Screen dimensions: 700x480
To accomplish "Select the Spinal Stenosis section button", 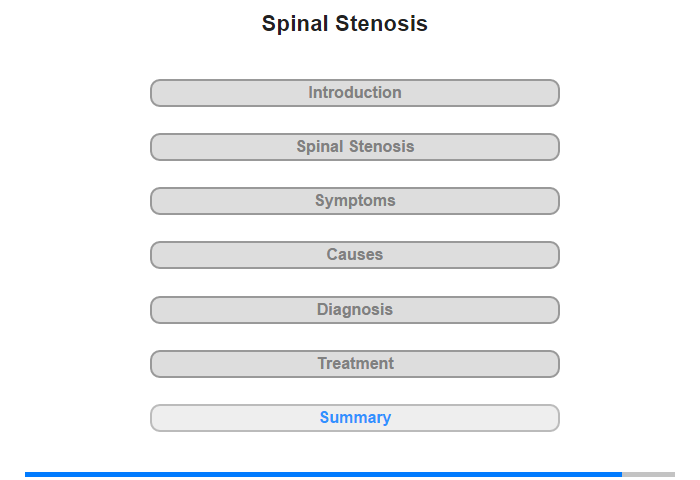I will [355, 147].
